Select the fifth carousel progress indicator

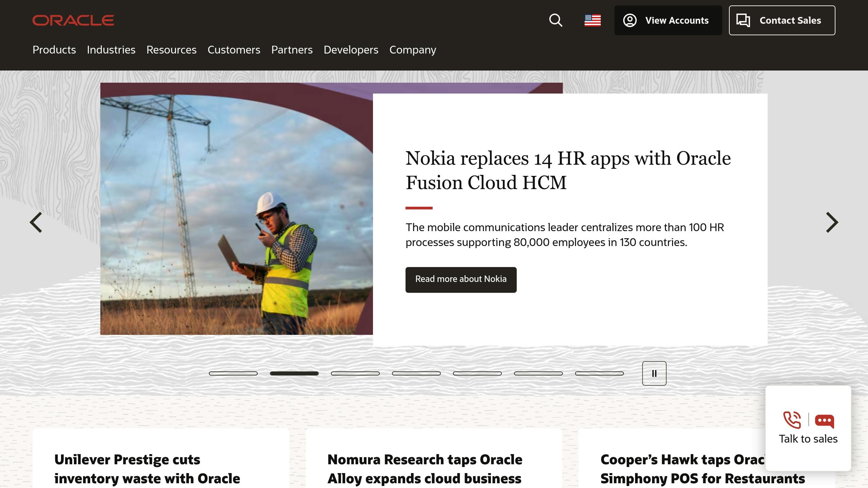coord(477,373)
